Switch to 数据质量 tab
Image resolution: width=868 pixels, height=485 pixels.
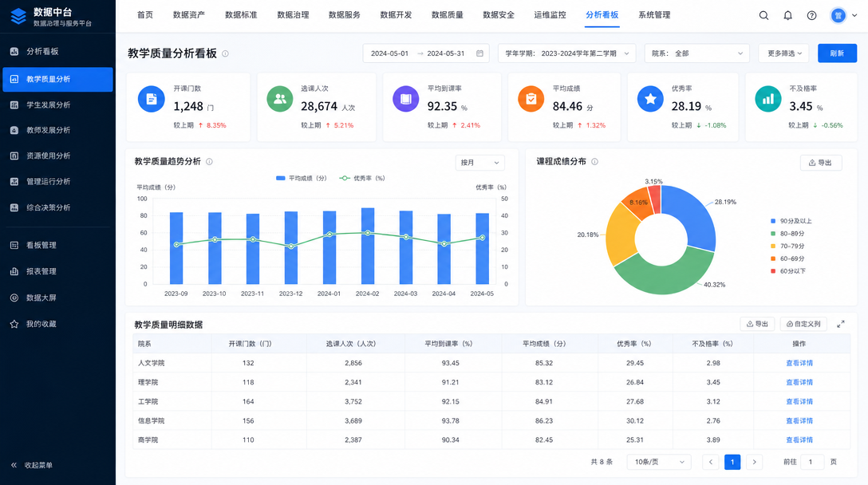[448, 15]
